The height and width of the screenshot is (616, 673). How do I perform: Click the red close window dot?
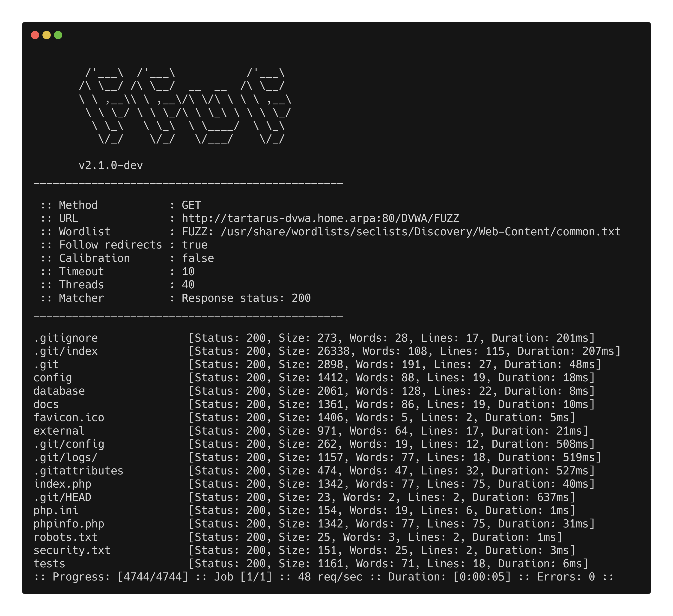pos(35,35)
